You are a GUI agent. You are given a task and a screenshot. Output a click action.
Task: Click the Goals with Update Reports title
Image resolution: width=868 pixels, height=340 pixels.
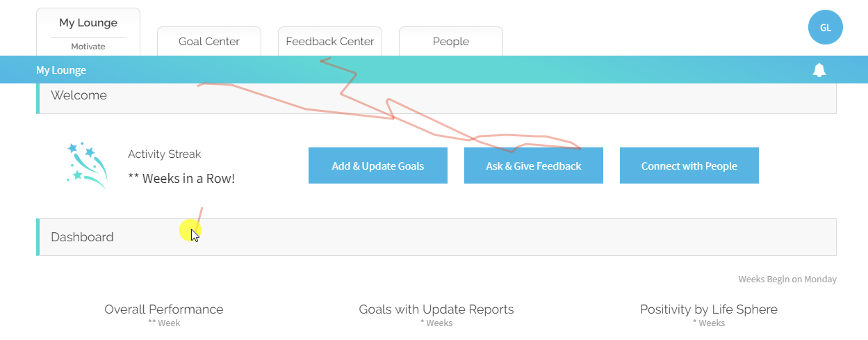pyautogui.click(x=436, y=309)
